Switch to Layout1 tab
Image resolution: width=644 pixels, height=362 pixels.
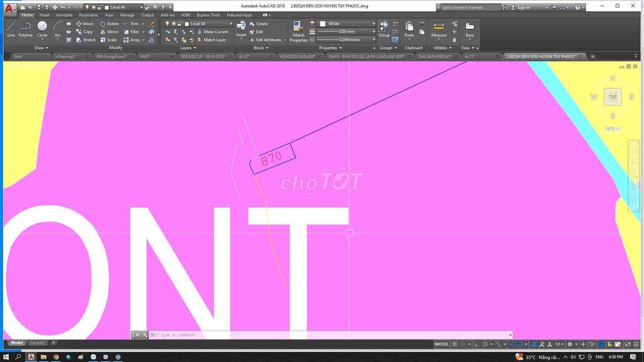click(37, 342)
